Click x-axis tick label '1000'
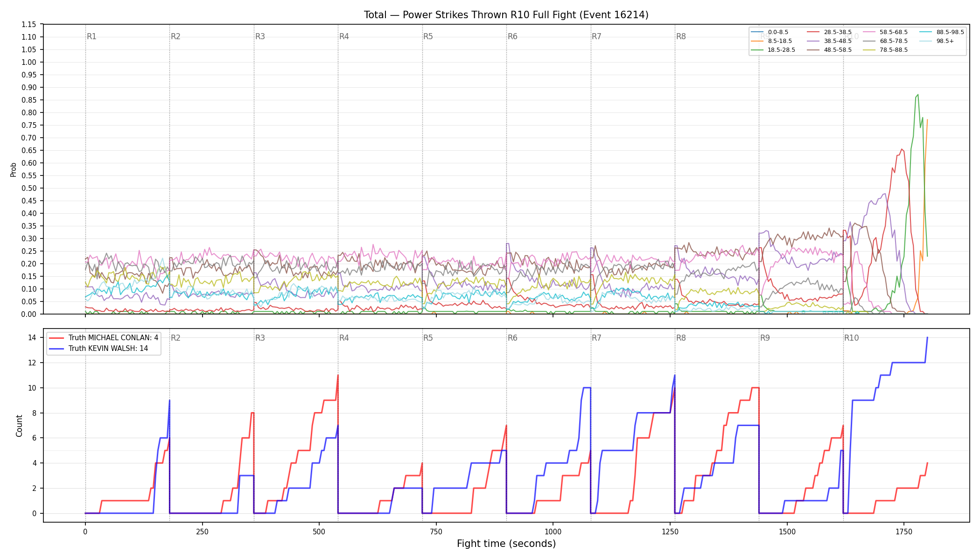The width and height of the screenshot is (980, 560). [x=553, y=532]
